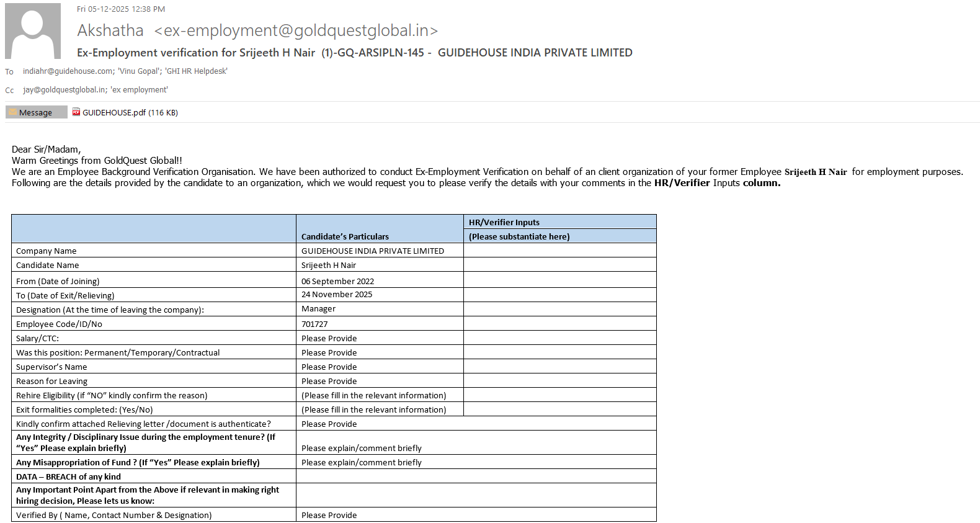Click the 'Reason for Leaving' label
Image resolution: width=980 pixels, height=523 pixels.
(52, 381)
